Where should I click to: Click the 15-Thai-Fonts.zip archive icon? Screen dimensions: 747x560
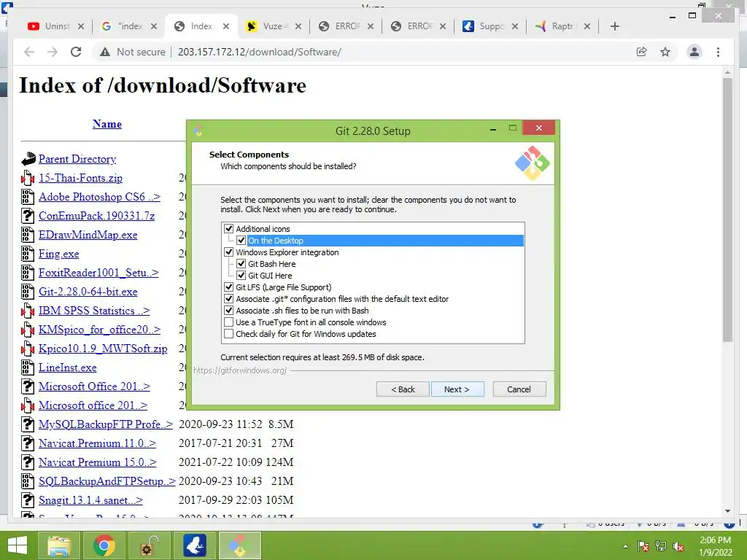tap(28, 178)
